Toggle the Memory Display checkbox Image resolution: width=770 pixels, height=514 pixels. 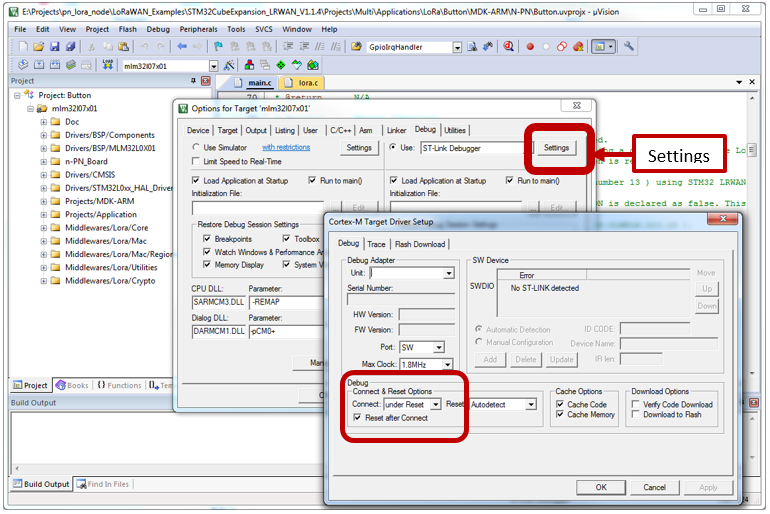[x=207, y=265]
